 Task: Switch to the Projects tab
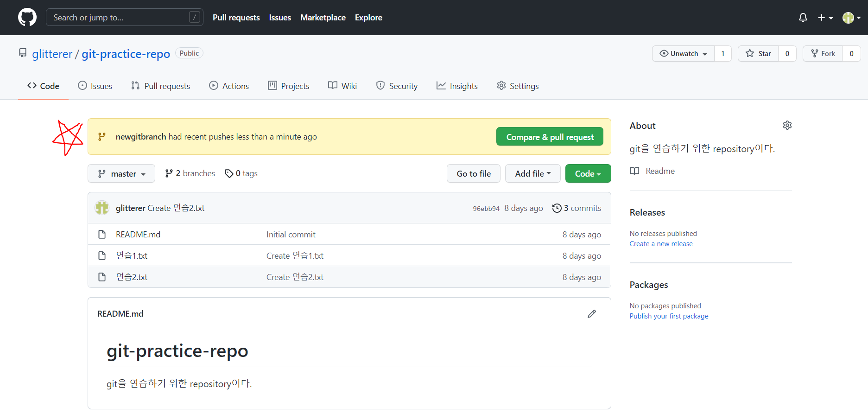[288, 86]
